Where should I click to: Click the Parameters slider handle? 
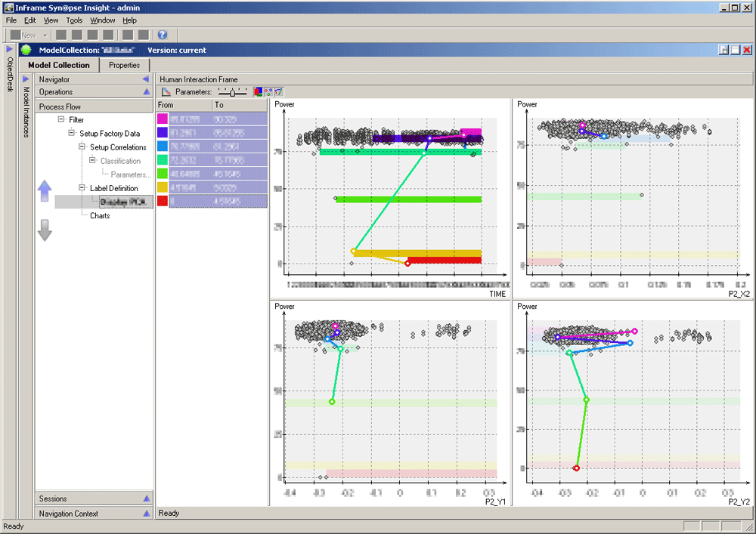point(234,92)
